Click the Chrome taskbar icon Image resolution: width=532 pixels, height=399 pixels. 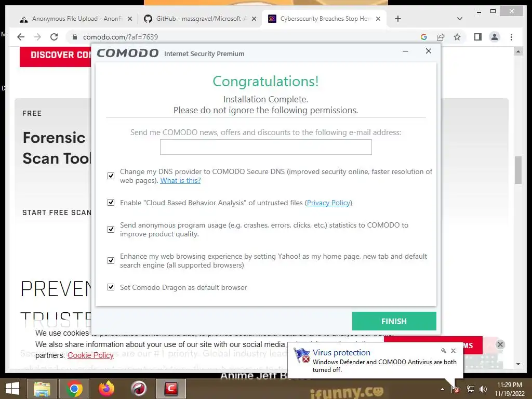coord(74,389)
